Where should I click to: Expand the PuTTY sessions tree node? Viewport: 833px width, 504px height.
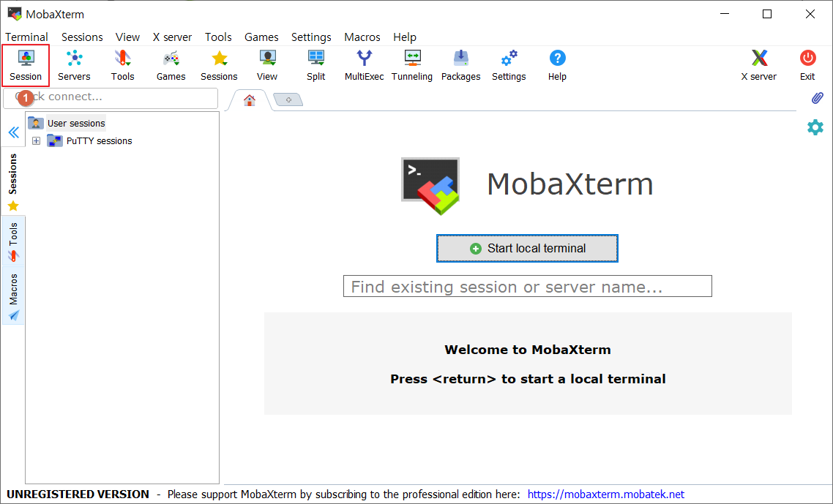[x=36, y=140]
